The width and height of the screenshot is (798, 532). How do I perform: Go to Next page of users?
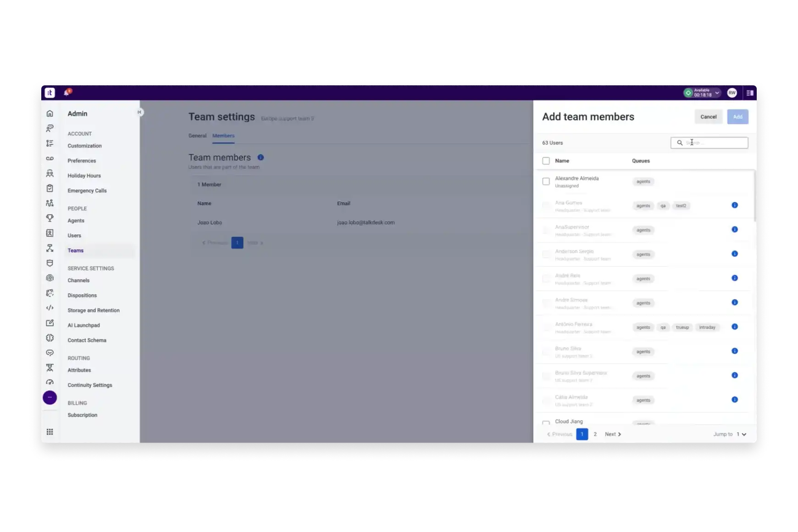(612, 434)
